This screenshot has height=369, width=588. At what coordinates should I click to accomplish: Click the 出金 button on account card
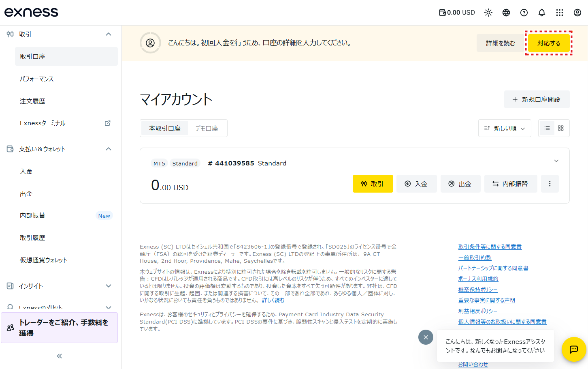coord(460,184)
